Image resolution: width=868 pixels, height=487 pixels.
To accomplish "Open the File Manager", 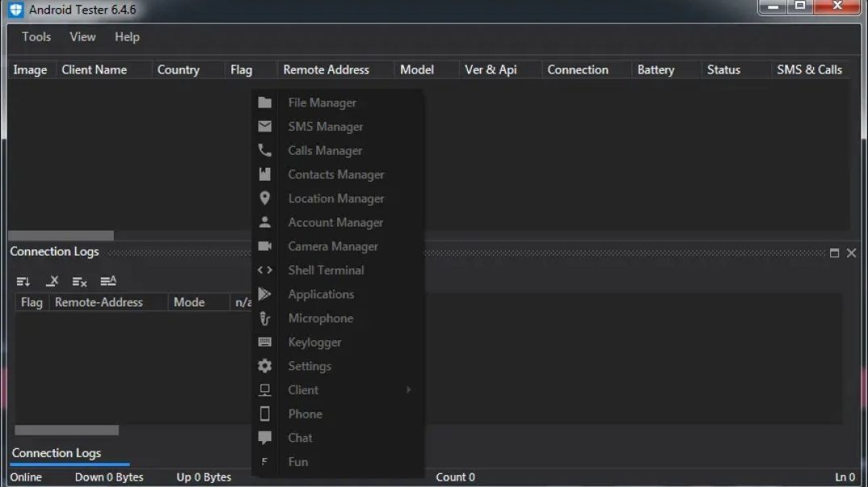I will click(x=322, y=102).
